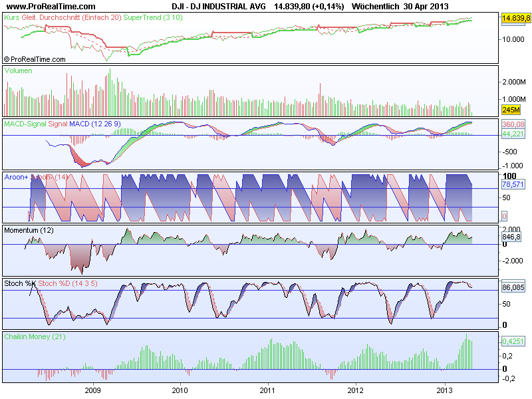Click the 44,221 MACD histogram value tag

click(x=513, y=134)
